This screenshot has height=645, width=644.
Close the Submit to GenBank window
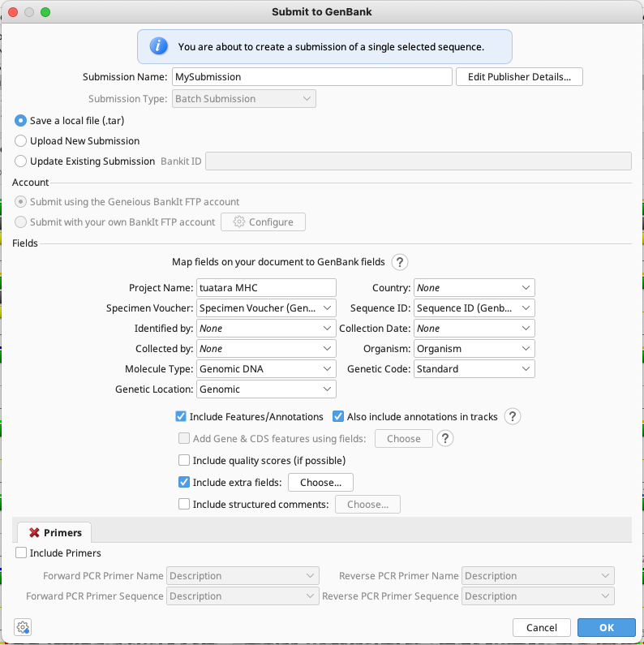click(x=13, y=12)
